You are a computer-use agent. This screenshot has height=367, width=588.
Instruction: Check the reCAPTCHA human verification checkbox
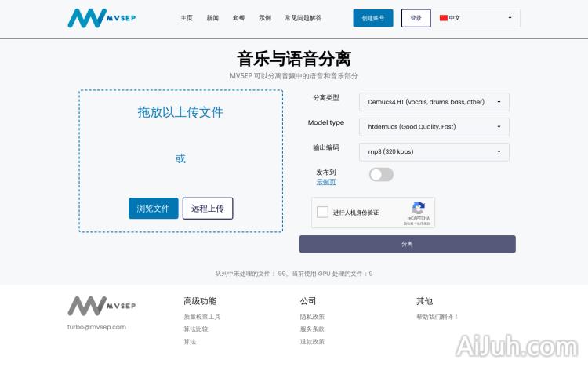(322, 213)
